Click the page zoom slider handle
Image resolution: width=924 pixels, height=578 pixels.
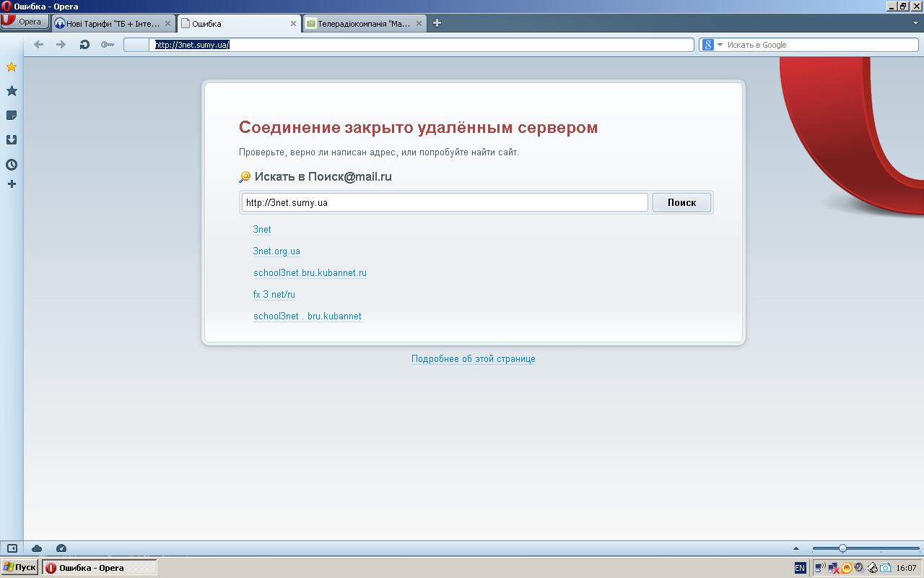click(x=842, y=548)
